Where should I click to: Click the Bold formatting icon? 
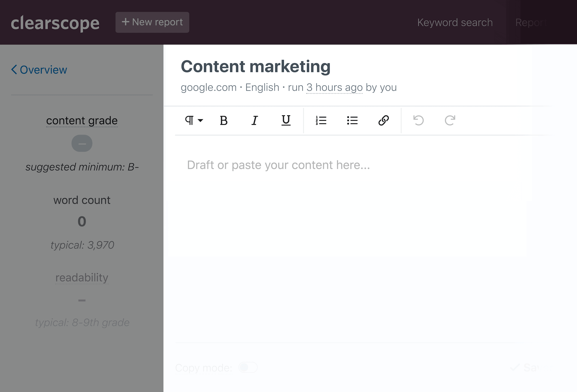coord(224,120)
